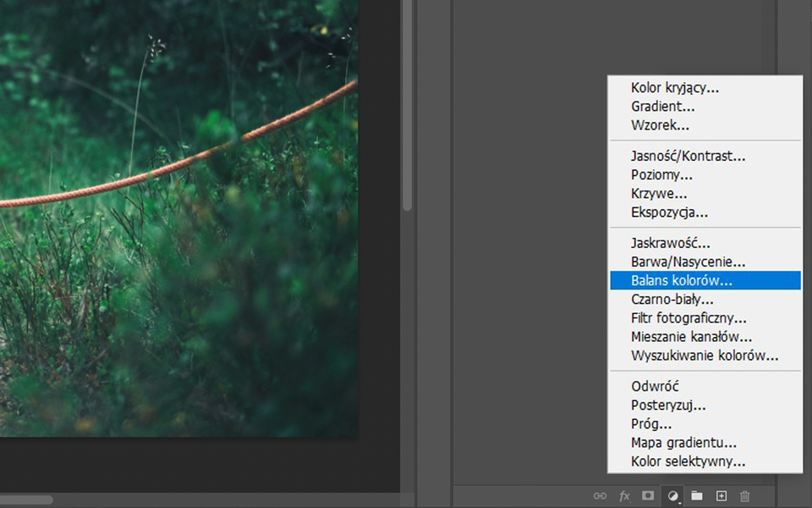Screen dimensions: 812x508
Task: Select Poziomy adjustment entry
Action: pyautogui.click(x=661, y=175)
